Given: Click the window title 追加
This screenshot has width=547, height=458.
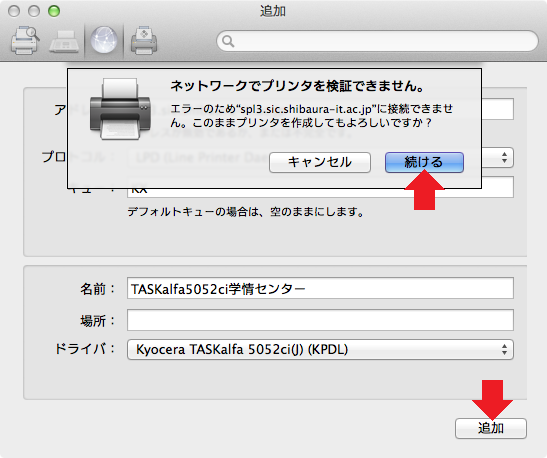Looking at the screenshot, I should click(273, 11).
